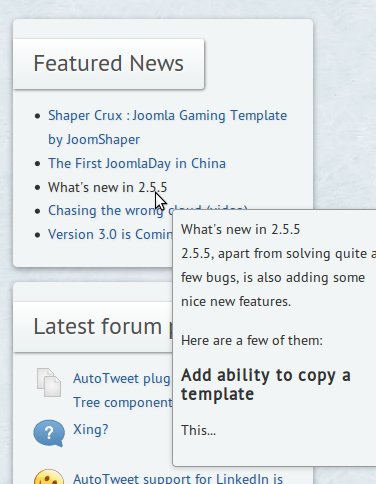The height and width of the screenshot is (484, 376).
Task: Click tooltip heading Add ability to copy a template
Action: [x=266, y=385]
